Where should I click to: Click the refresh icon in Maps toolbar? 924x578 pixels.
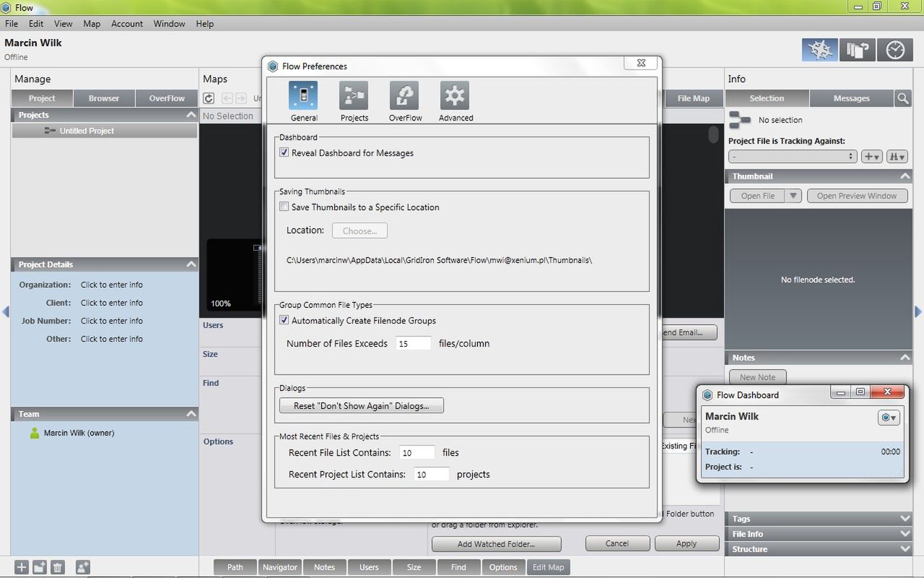[x=209, y=98]
